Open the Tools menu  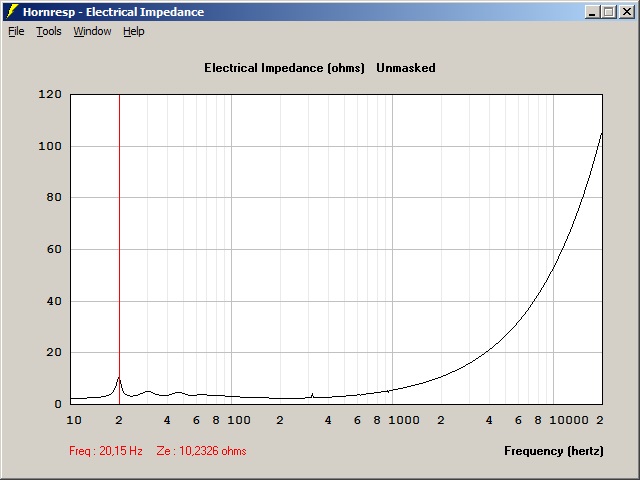(49, 31)
